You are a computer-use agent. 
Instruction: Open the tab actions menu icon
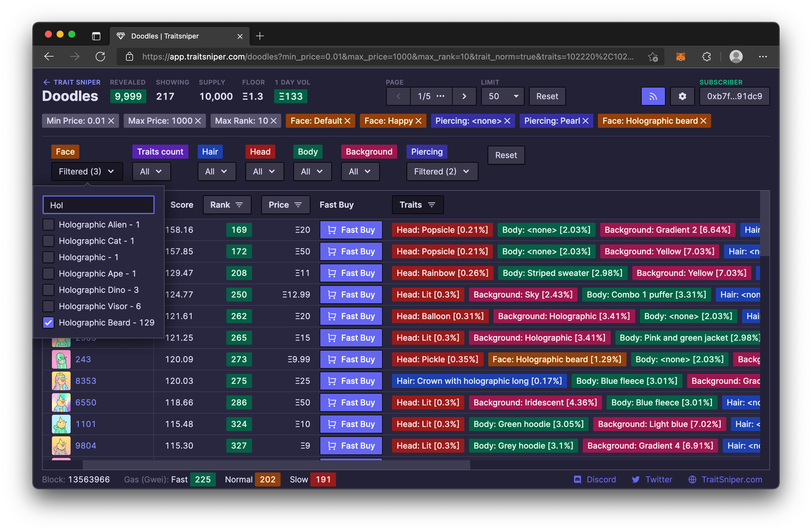(x=96, y=36)
